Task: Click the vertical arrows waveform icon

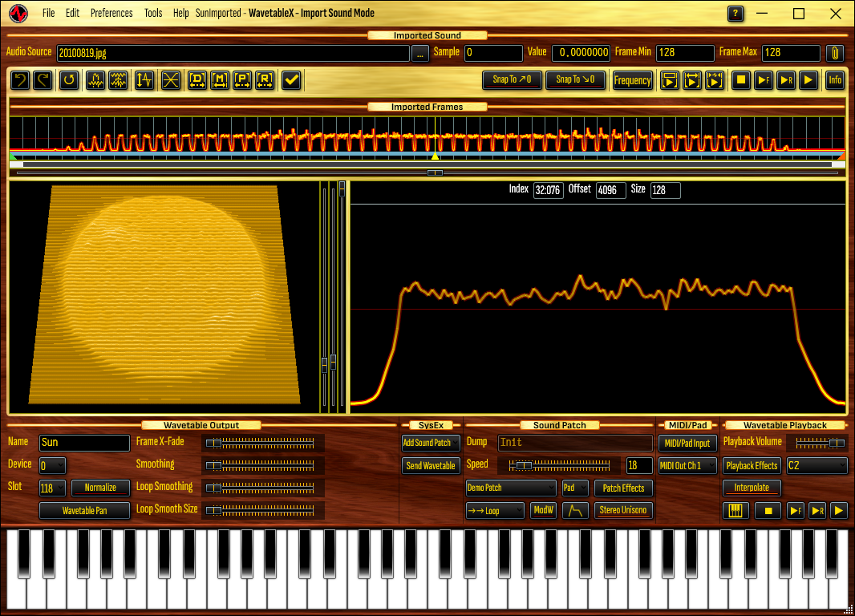Action: 144,80
